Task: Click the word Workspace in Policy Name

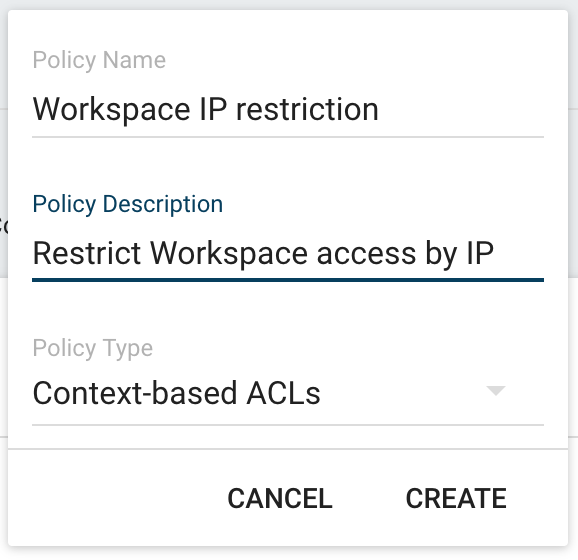Action: pyautogui.click(x=111, y=109)
